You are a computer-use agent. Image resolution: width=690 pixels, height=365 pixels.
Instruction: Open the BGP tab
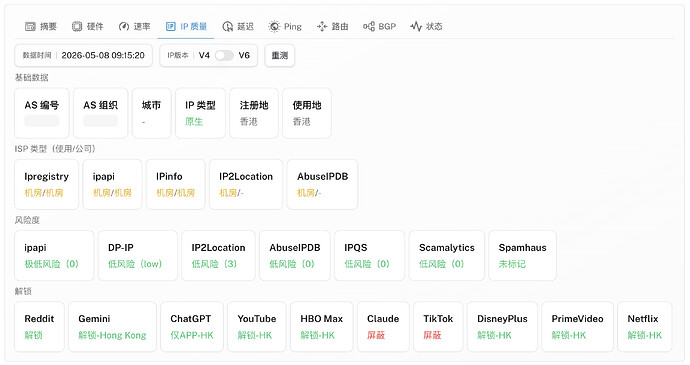[380, 26]
